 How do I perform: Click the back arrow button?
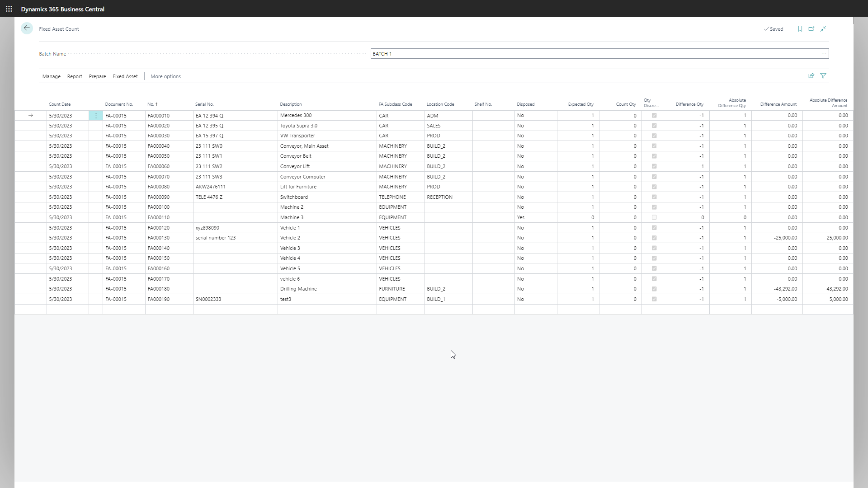click(x=27, y=28)
